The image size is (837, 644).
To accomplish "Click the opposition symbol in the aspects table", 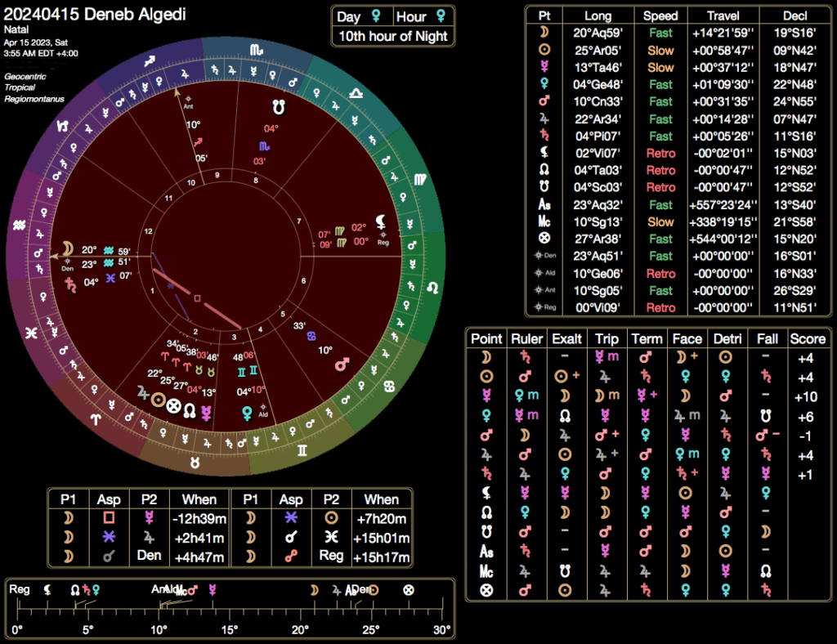I will pyautogui.click(x=291, y=557).
